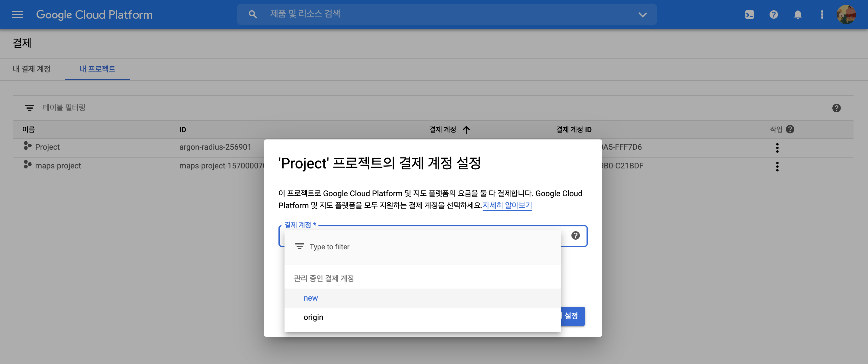Viewport: 868px width, 364px height.
Task: Select the maps-project name cell
Action: click(58, 166)
